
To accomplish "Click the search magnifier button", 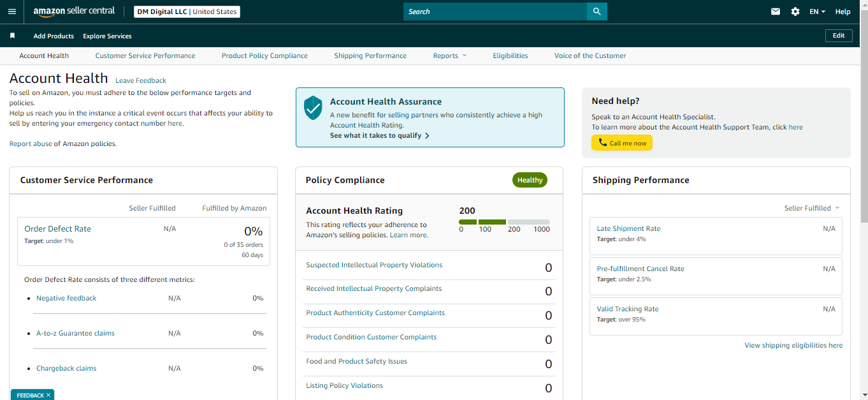I will coord(597,11).
